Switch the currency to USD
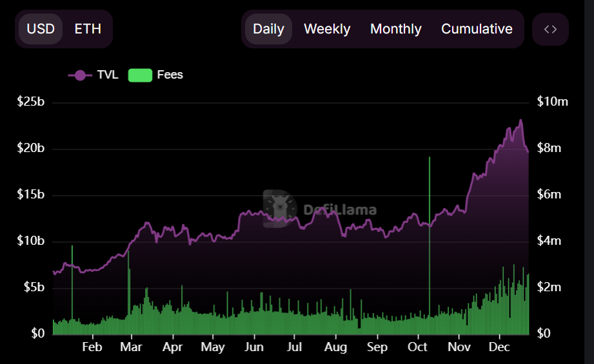 click(41, 29)
